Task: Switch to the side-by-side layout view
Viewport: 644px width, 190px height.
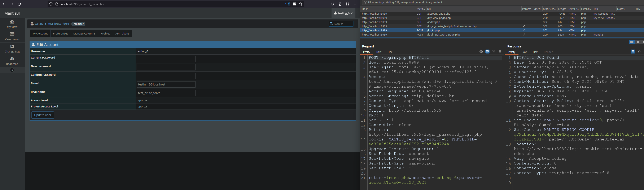Action: (631, 42)
